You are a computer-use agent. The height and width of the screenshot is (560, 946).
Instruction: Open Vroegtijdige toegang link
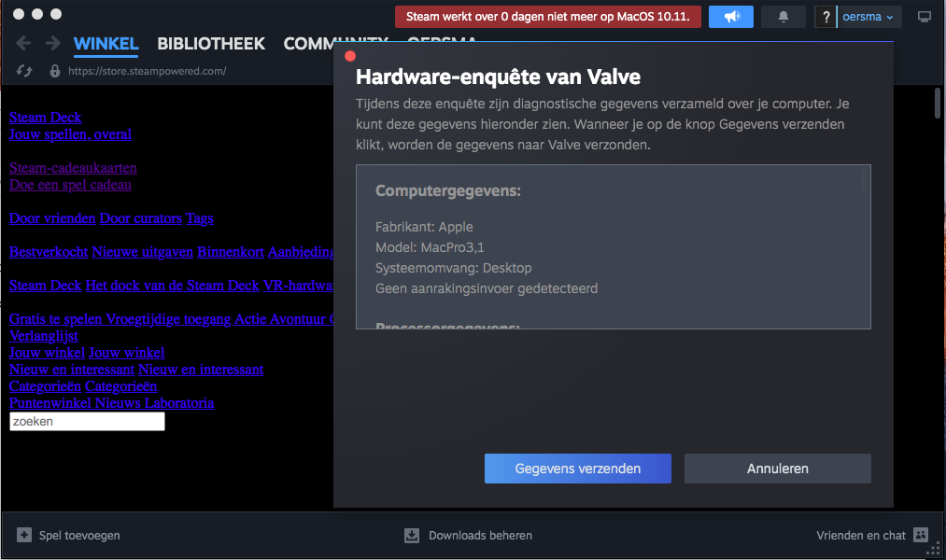coord(168,319)
